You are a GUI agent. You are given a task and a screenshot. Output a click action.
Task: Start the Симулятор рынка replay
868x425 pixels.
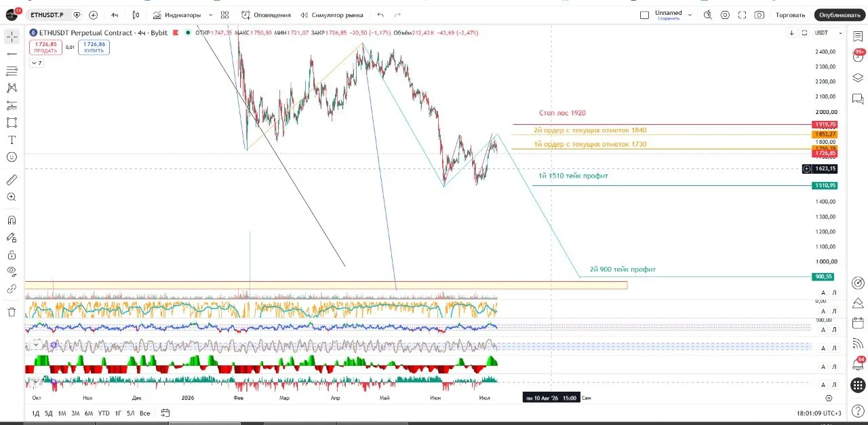332,14
